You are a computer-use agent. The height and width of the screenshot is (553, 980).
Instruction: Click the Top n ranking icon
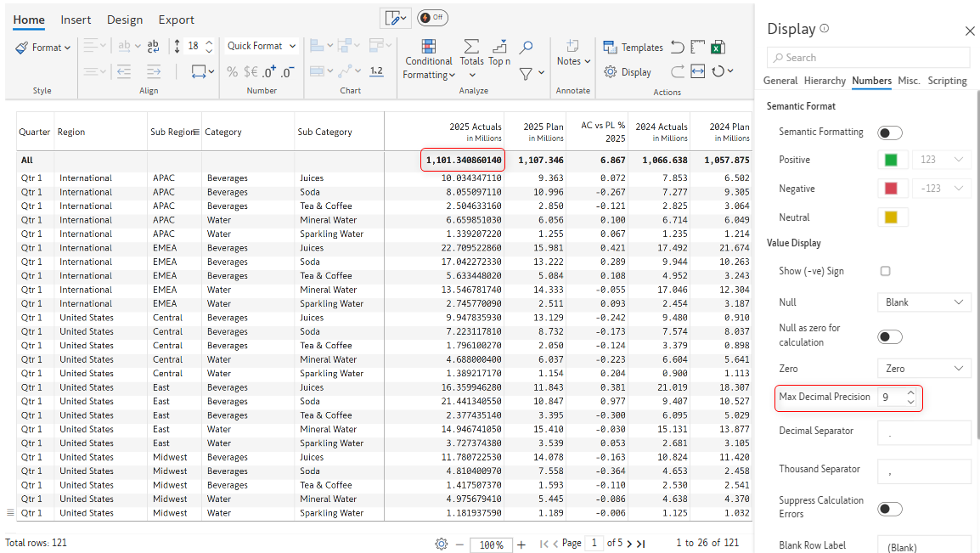coord(499,47)
